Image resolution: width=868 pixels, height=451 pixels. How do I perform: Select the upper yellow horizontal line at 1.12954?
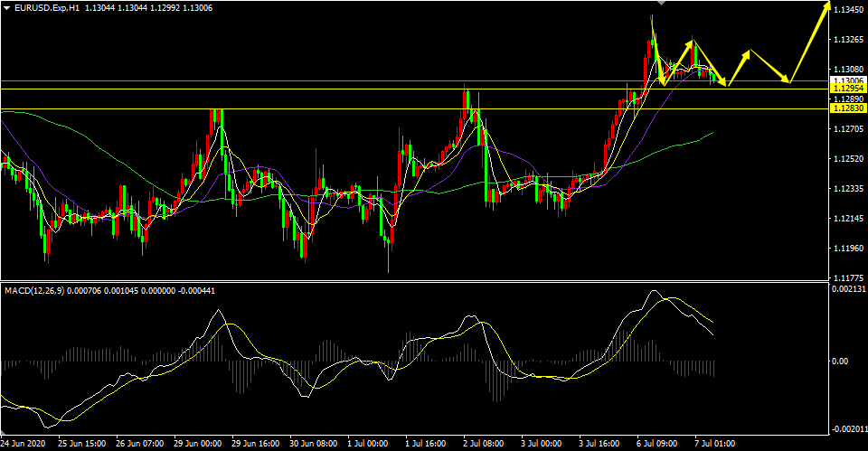click(415, 89)
